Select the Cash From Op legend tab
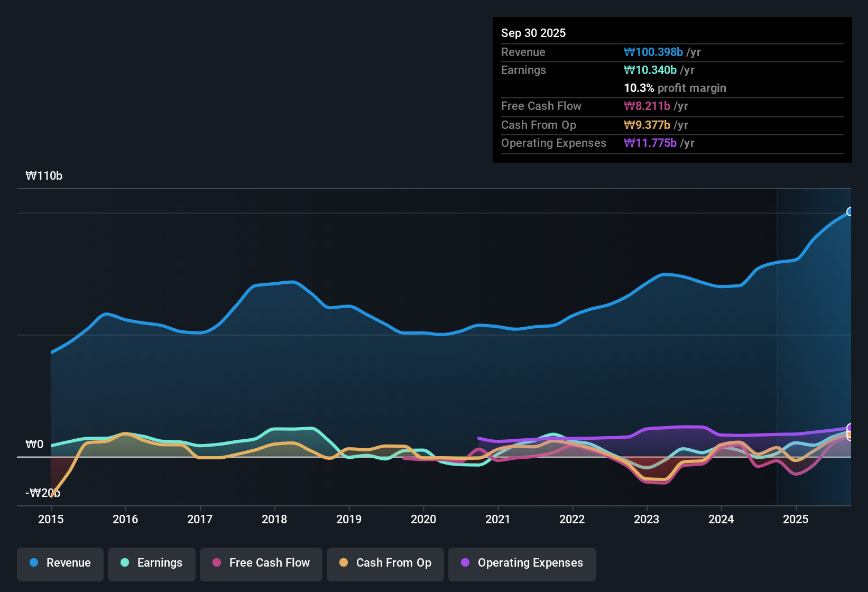The image size is (868, 592). coord(385,563)
